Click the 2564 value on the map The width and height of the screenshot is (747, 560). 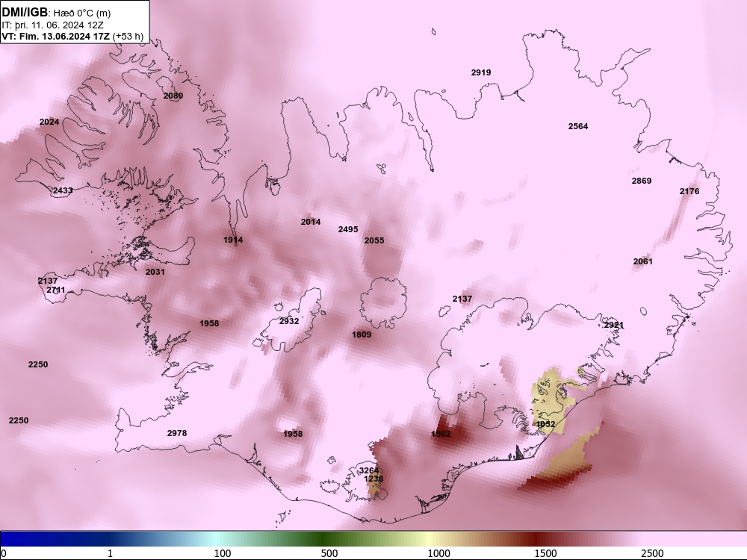578,126
